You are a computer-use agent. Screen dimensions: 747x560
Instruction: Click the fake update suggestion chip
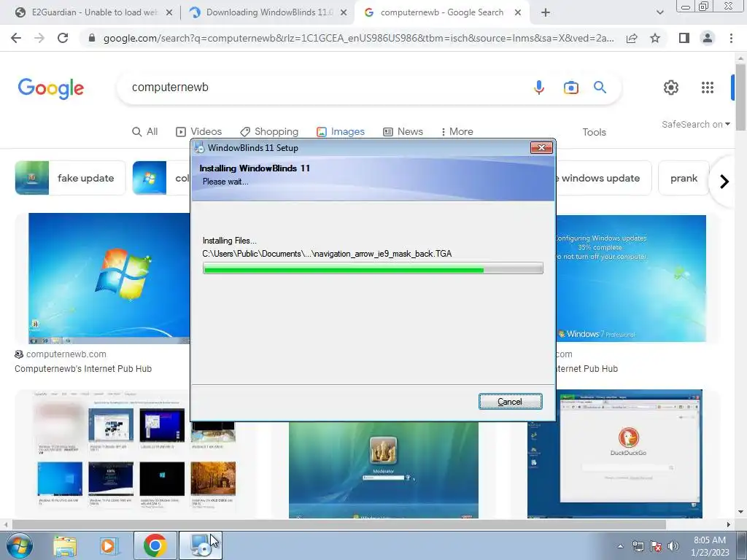pos(70,178)
